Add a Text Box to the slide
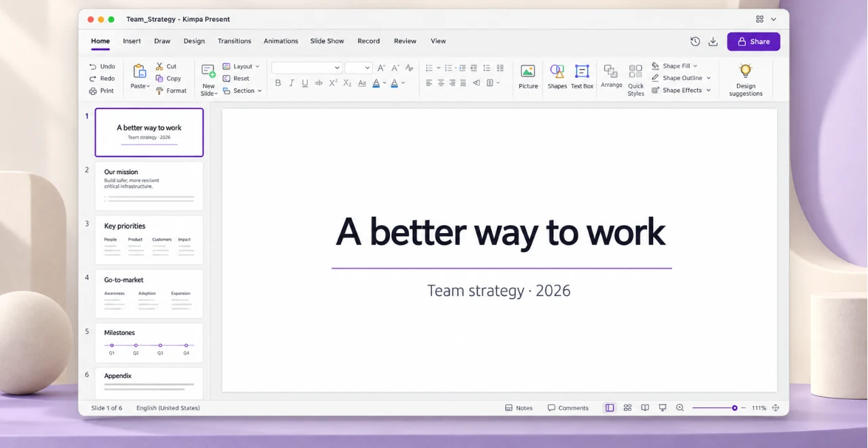Screen dimensions: 868x448 (x=582, y=77)
